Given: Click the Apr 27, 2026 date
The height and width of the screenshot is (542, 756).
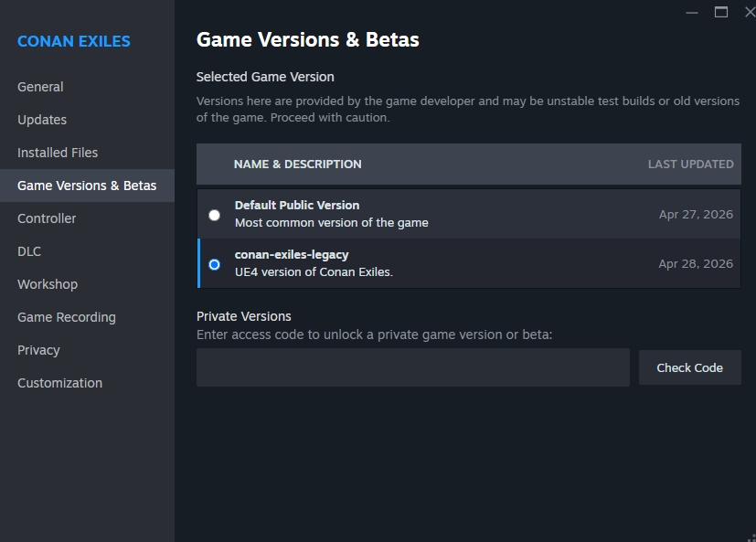Looking at the screenshot, I should pos(696,215).
